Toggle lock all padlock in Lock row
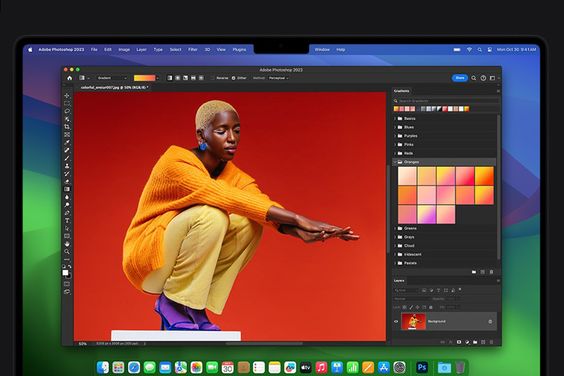 (431, 307)
